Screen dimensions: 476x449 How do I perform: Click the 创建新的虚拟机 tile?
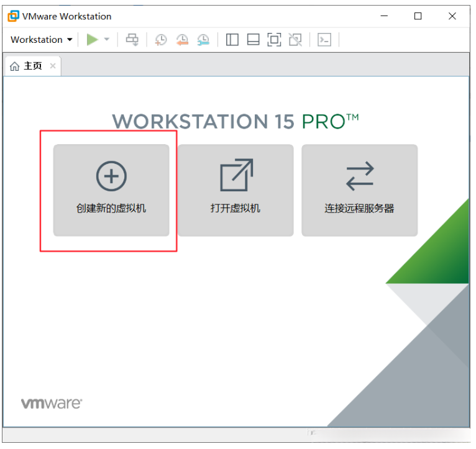(x=111, y=190)
